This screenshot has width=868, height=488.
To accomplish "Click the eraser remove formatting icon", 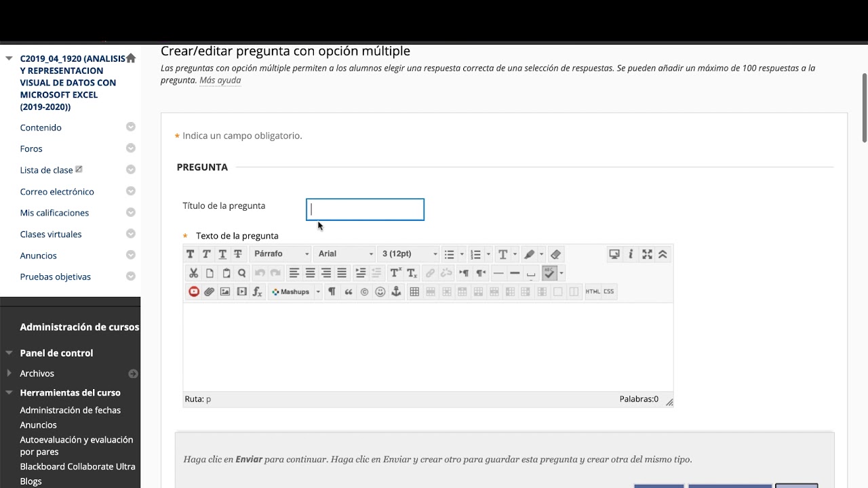I will click(x=556, y=254).
